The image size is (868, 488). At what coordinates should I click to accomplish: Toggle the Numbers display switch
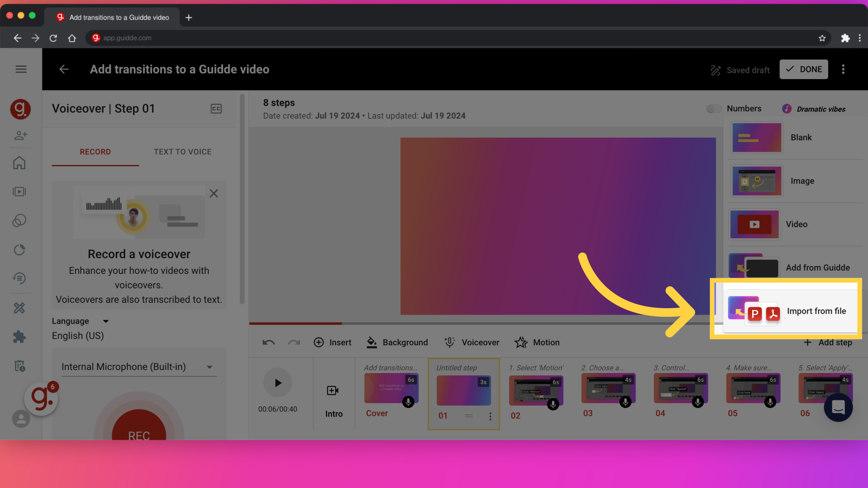714,108
